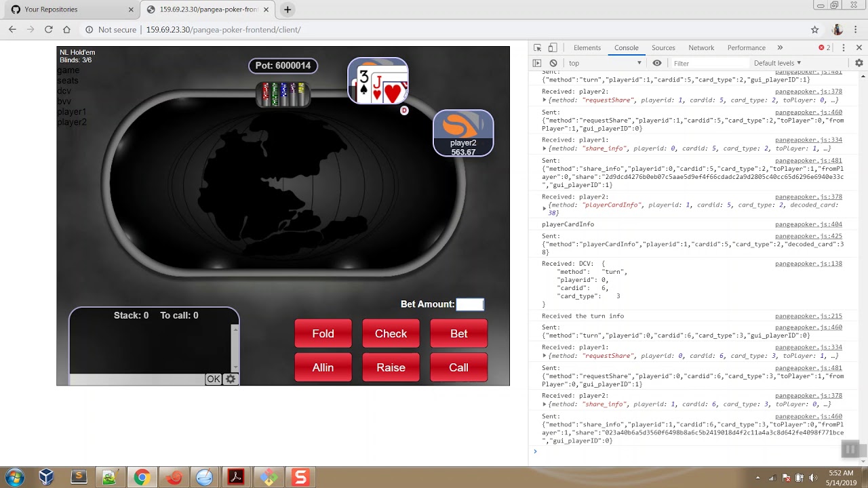Open pangeapoker.js:425 source link
The image size is (868, 488).
pyautogui.click(x=808, y=236)
